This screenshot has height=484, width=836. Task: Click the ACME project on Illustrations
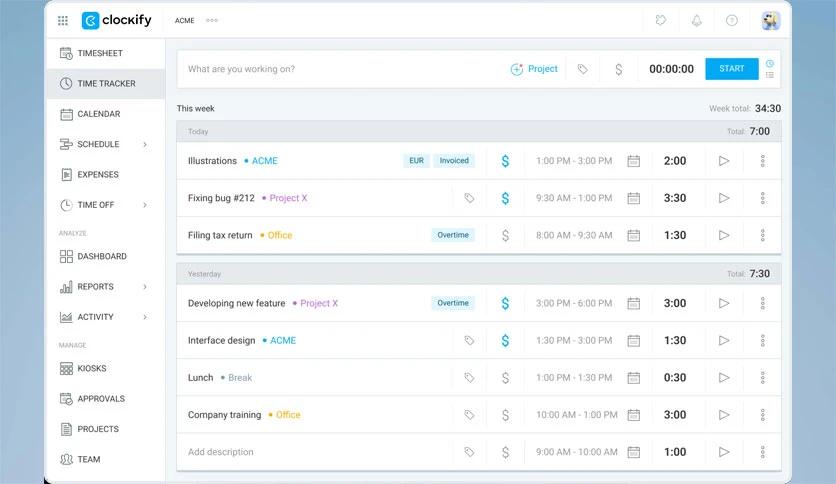(x=261, y=161)
